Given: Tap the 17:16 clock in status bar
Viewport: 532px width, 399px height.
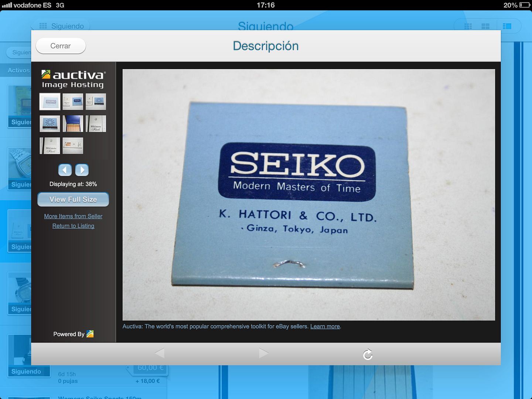Looking at the screenshot, I should click(266, 5).
